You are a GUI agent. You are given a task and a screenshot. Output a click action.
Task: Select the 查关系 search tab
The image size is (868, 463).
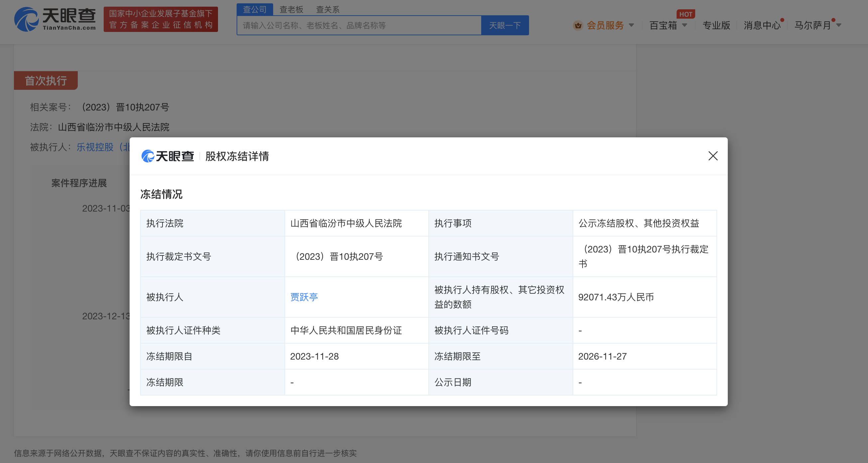[328, 9]
